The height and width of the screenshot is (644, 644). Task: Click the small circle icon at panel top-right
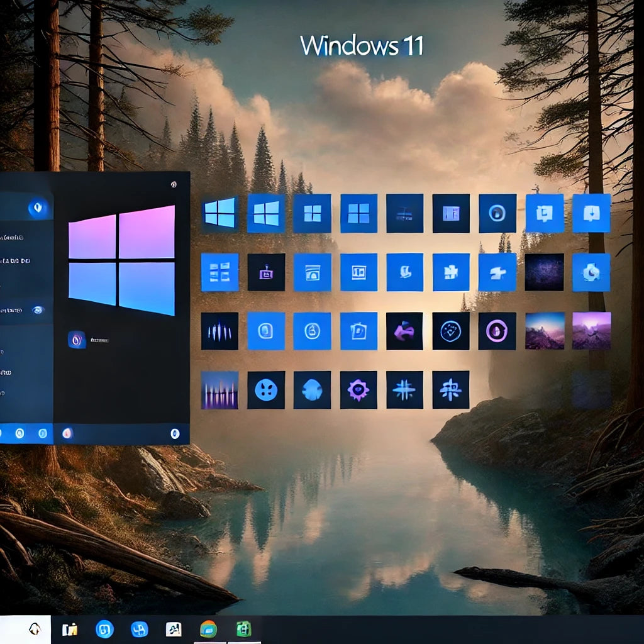pos(173,184)
